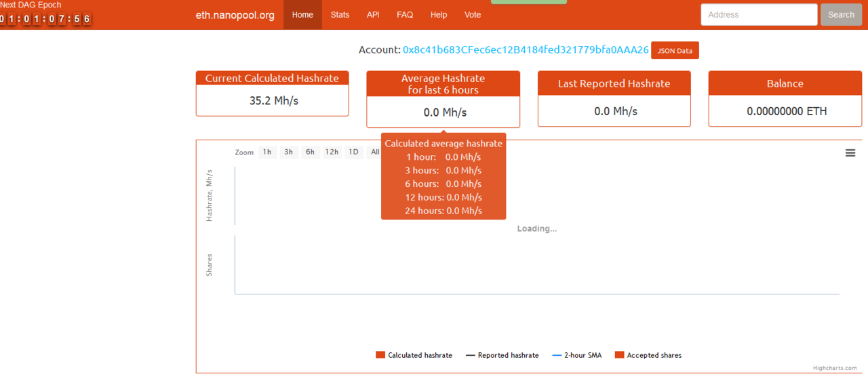Click the JSON Data button
This screenshot has height=374, width=868.
coord(675,51)
